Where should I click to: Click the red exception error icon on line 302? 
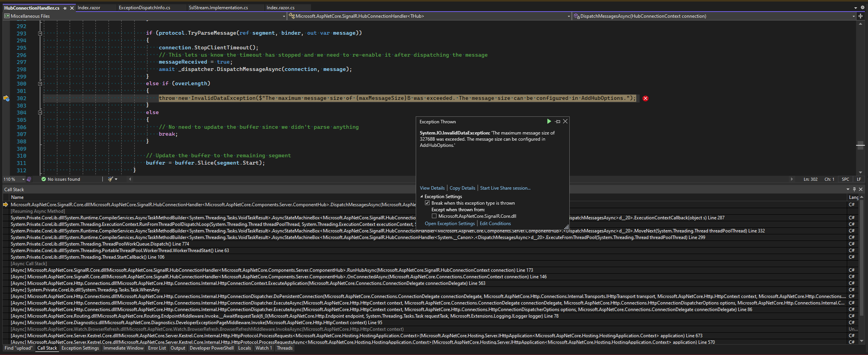[646, 99]
